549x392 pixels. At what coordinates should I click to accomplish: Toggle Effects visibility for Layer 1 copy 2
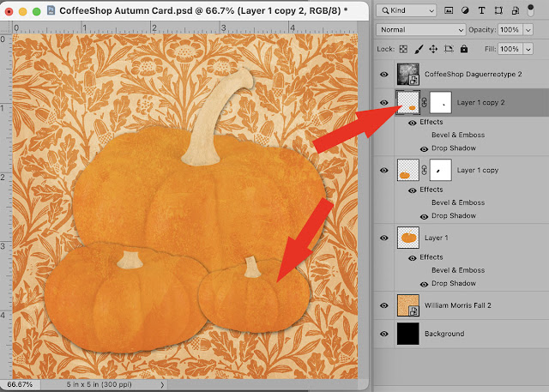[413, 123]
